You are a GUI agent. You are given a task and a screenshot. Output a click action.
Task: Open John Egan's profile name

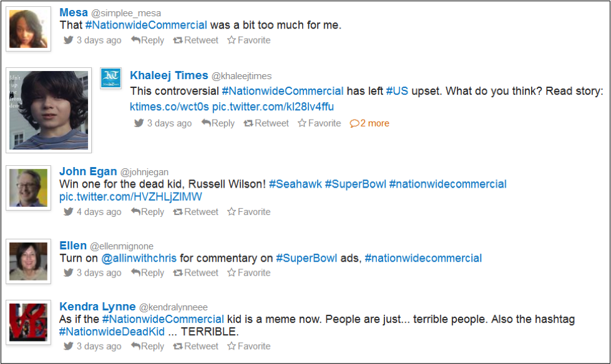click(88, 171)
